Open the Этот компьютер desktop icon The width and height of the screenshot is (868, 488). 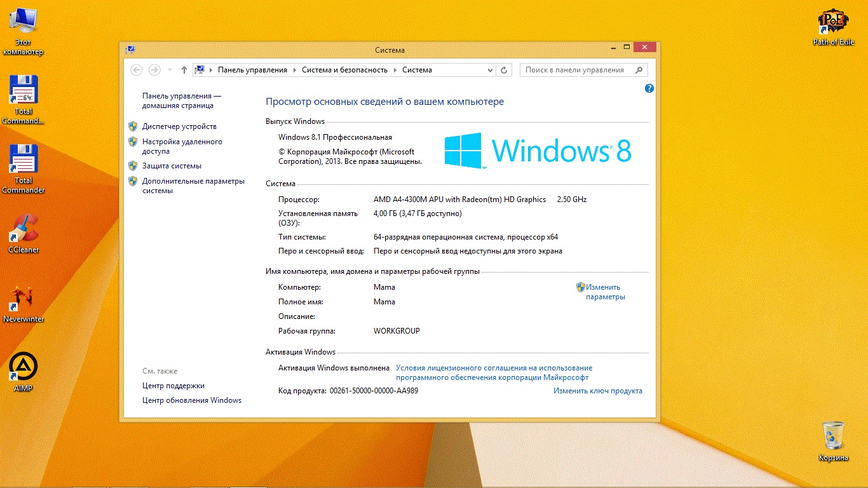tap(24, 25)
